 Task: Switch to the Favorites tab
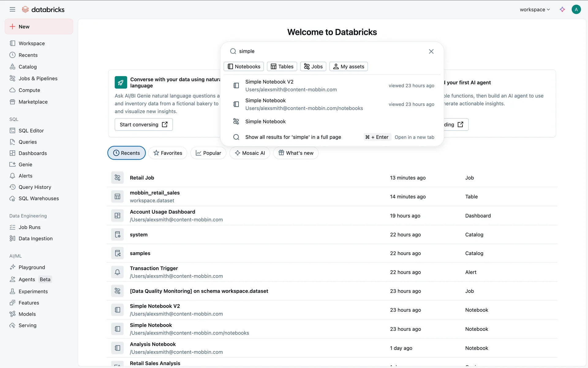pos(168,153)
